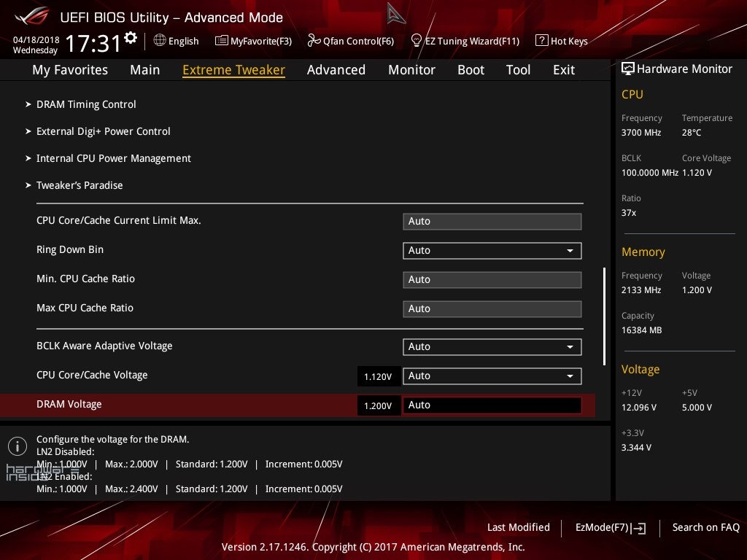Image resolution: width=747 pixels, height=560 pixels.
Task: Go to the Boot tab
Action: pyautogui.click(x=471, y=70)
